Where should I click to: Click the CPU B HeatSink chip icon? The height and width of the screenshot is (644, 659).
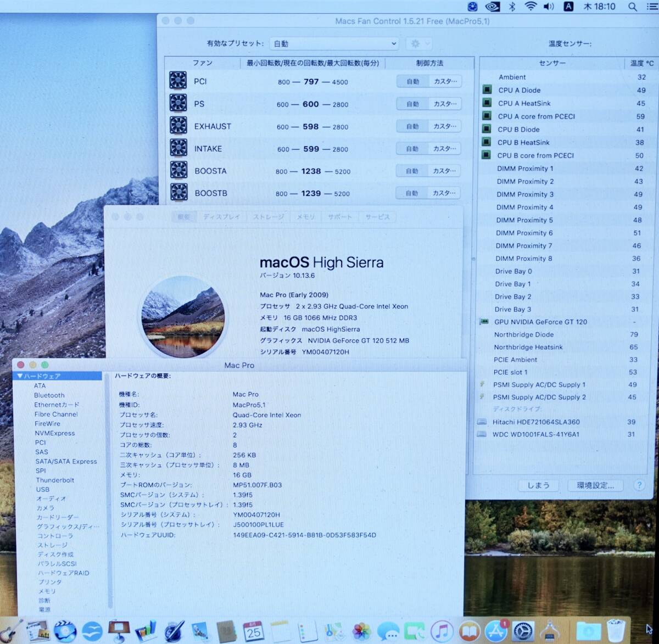[486, 142]
